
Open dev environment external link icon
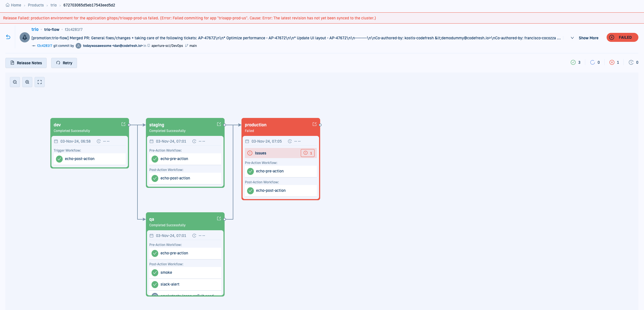click(x=123, y=124)
